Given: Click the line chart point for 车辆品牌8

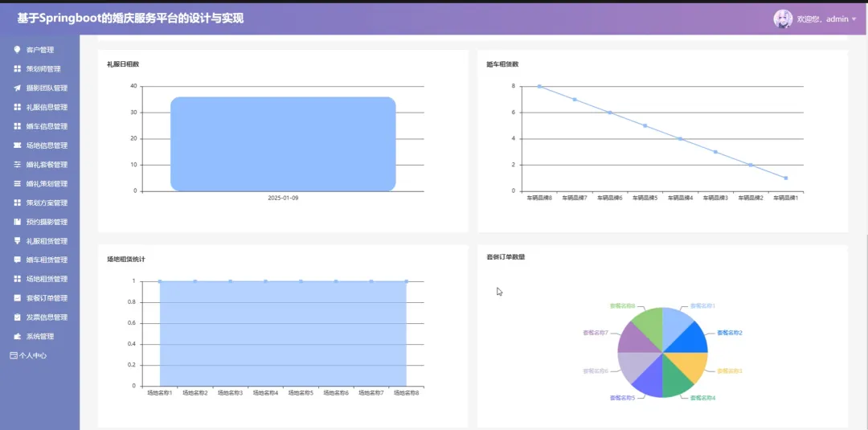Looking at the screenshot, I should click(x=539, y=86).
